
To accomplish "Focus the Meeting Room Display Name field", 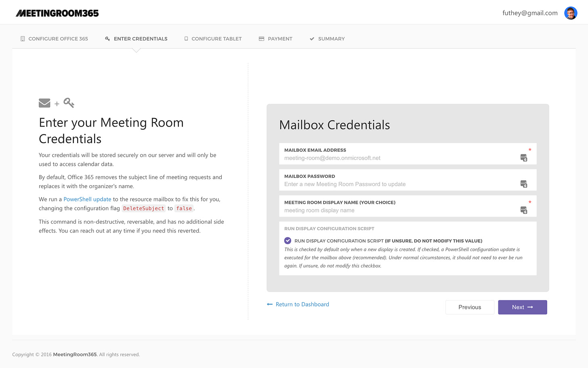I will 408,206.
